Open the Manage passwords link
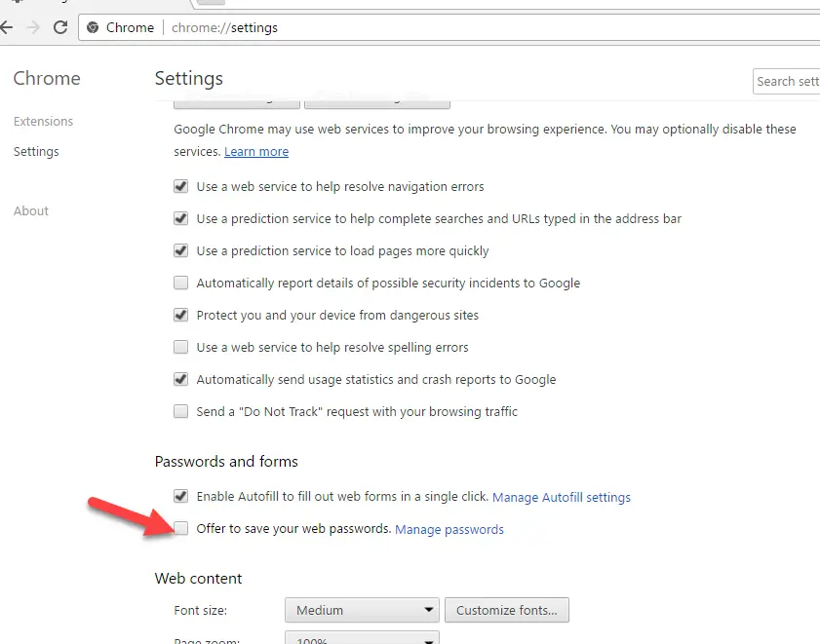The width and height of the screenshot is (820, 644). [x=449, y=530]
